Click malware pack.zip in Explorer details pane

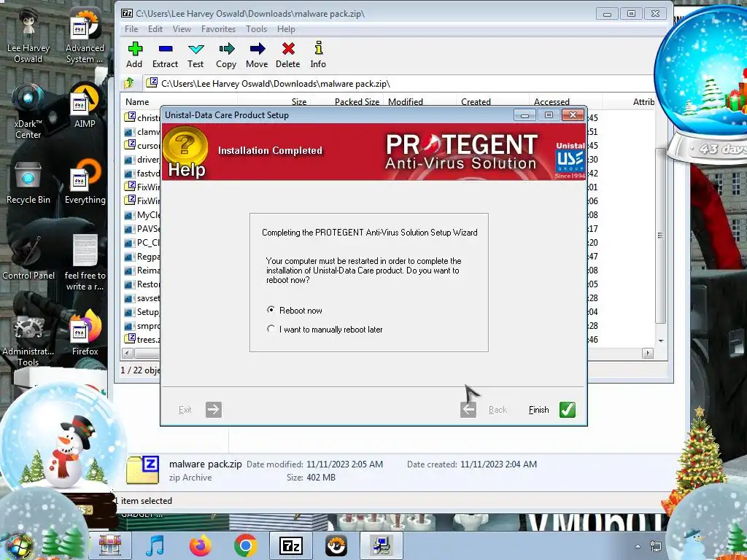click(205, 464)
